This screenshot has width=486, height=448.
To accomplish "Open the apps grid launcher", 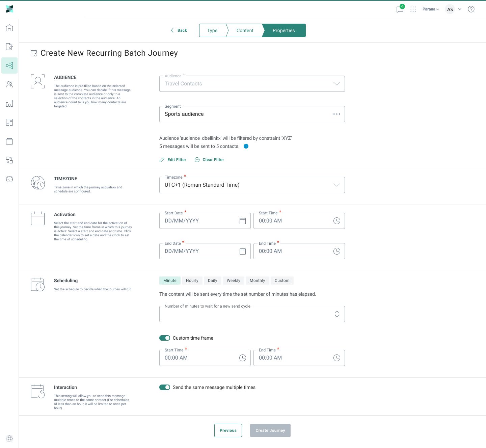I will point(413,9).
